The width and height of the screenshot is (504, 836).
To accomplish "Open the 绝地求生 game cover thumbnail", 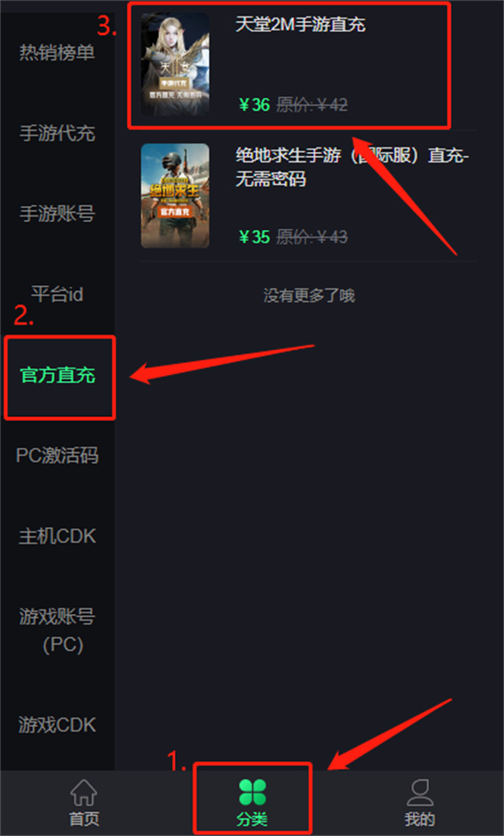I will coord(175,195).
